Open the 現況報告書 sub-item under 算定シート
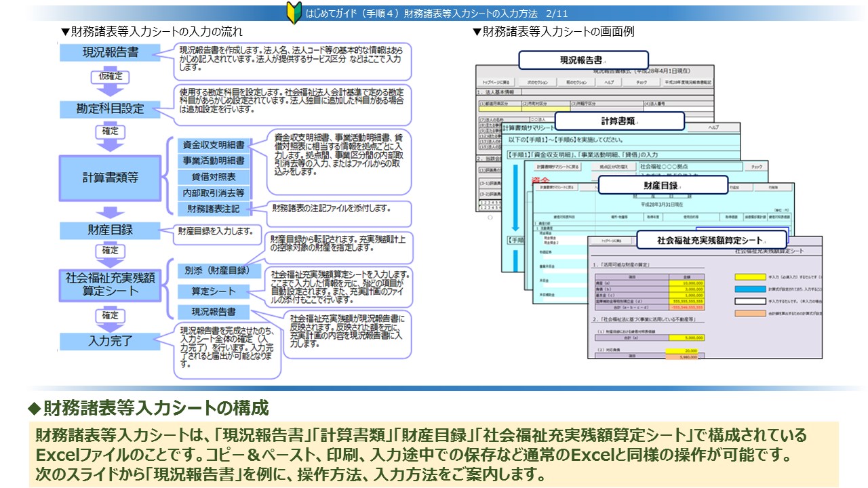 click(x=214, y=312)
